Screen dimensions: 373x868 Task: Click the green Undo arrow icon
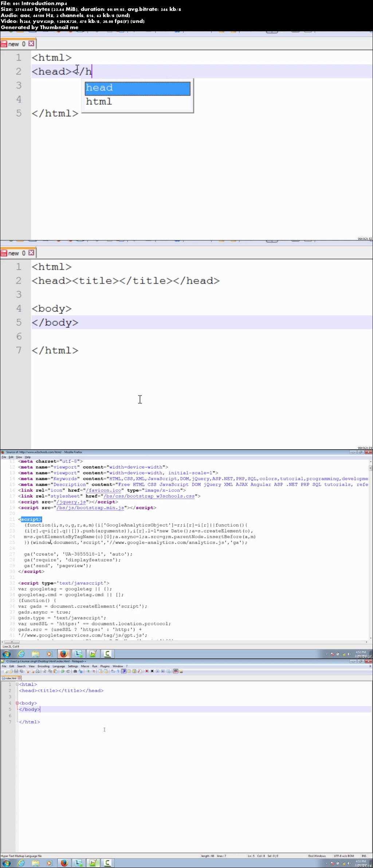[x=62, y=671]
